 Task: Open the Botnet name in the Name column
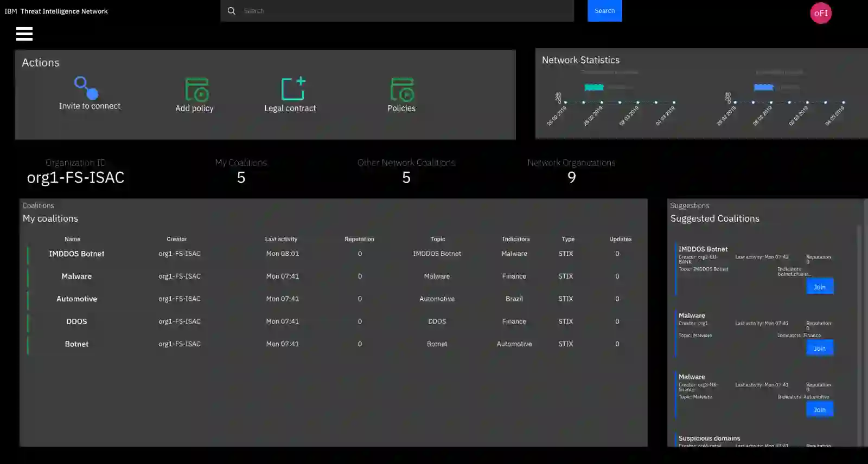(76, 344)
